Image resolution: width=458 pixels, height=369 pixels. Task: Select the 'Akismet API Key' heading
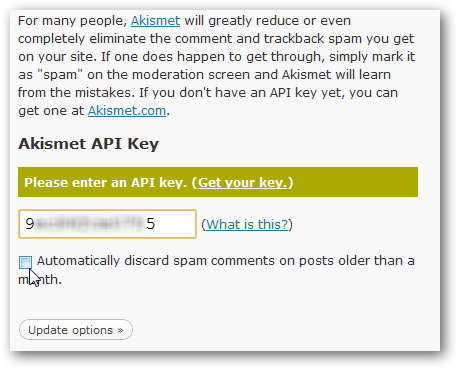(88, 144)
